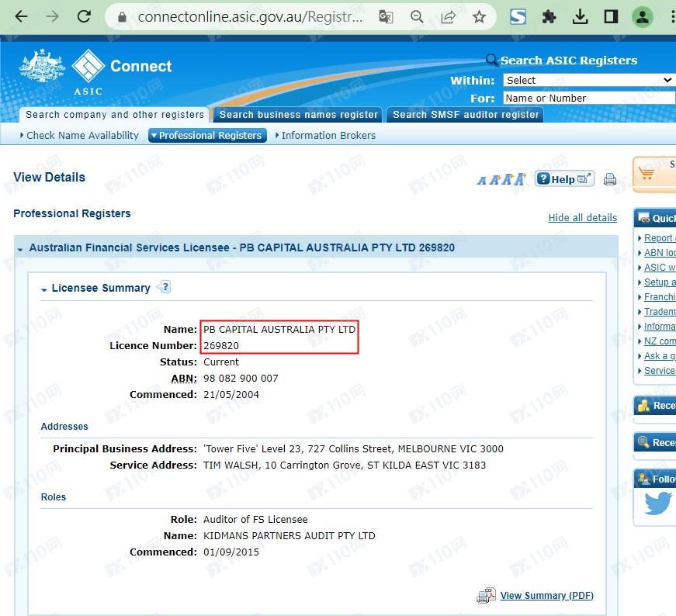
Task: Open the blue S browser extension
Action: 518,17
